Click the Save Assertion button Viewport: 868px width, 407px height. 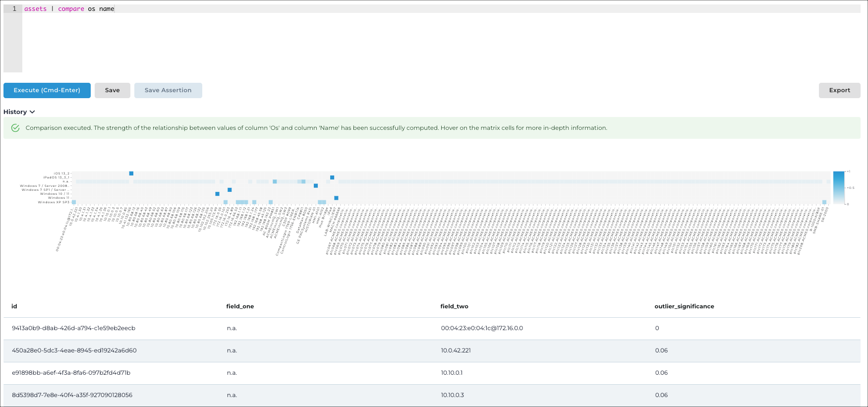[x=168, y=90]
